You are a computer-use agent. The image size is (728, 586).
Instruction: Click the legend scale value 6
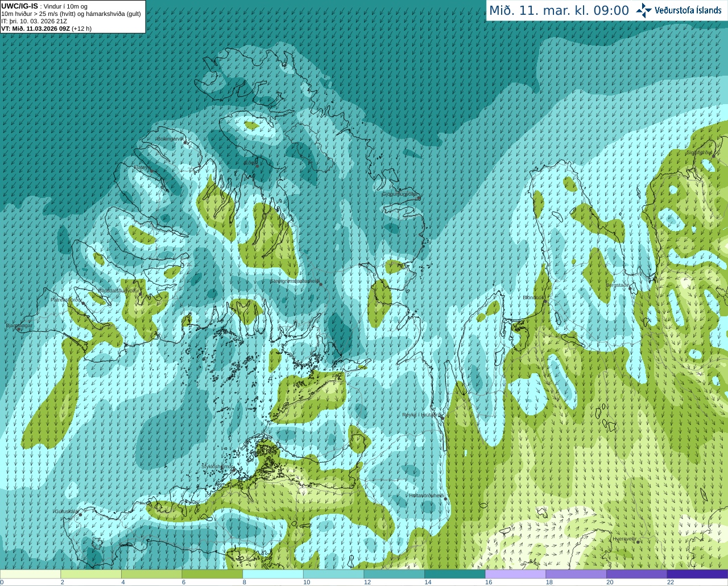(x=183, y=582)
